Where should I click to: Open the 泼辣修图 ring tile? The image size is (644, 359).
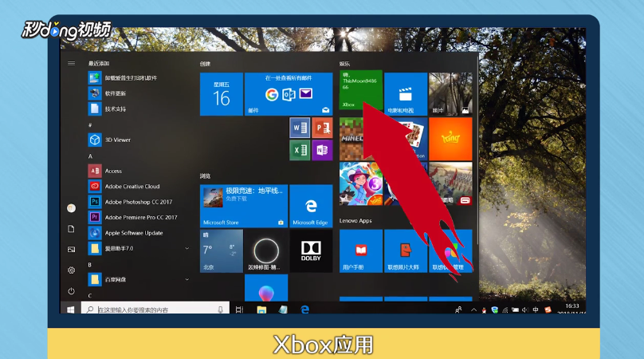[x=266, y=251]
